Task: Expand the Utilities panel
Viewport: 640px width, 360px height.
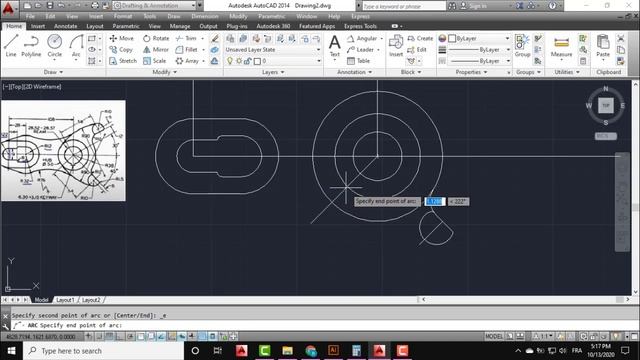Action: pos(566,72)
